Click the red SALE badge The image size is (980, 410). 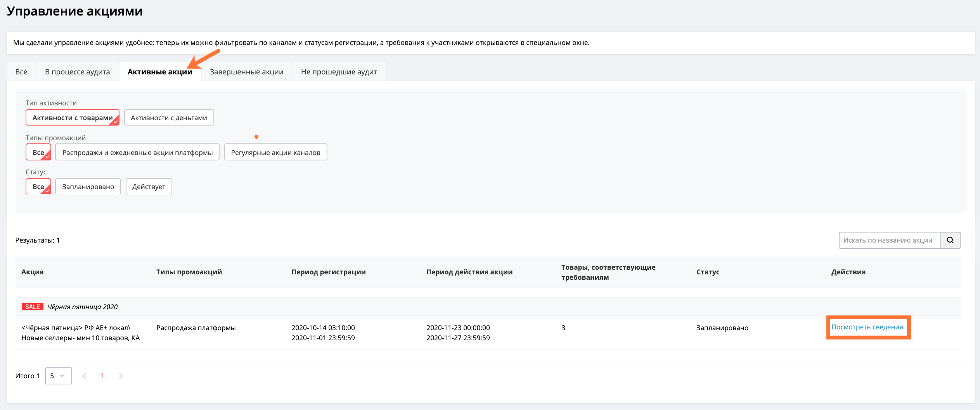click(x=32, y=307)
